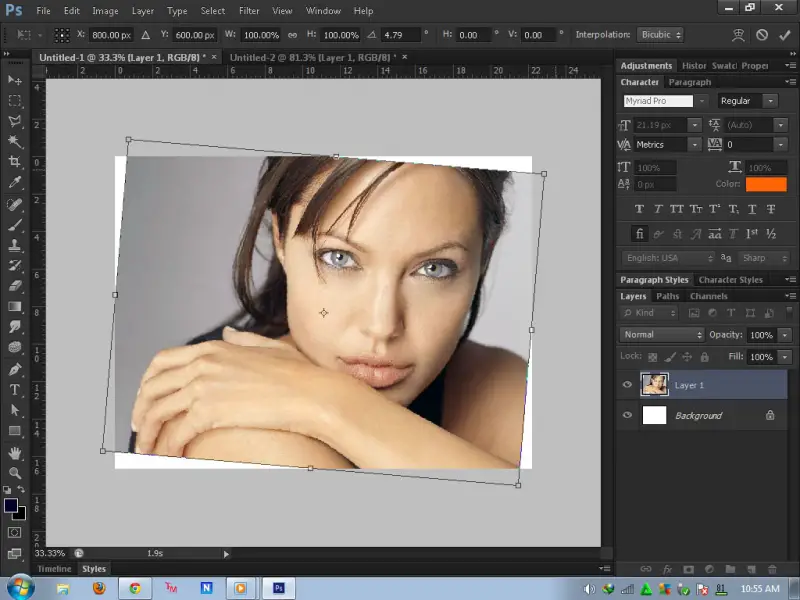
Task: Click the orange text Color swatch
Action: point(766,184)
